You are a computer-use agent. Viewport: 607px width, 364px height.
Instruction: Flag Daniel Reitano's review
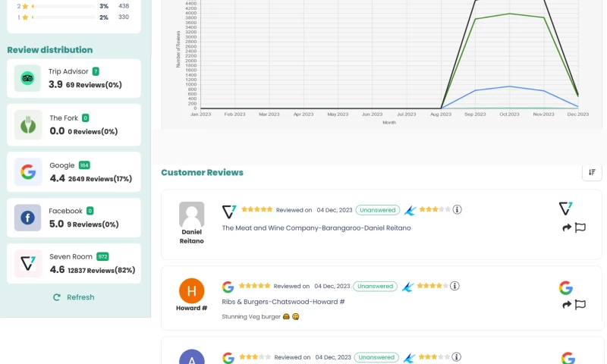click(580, 227)
